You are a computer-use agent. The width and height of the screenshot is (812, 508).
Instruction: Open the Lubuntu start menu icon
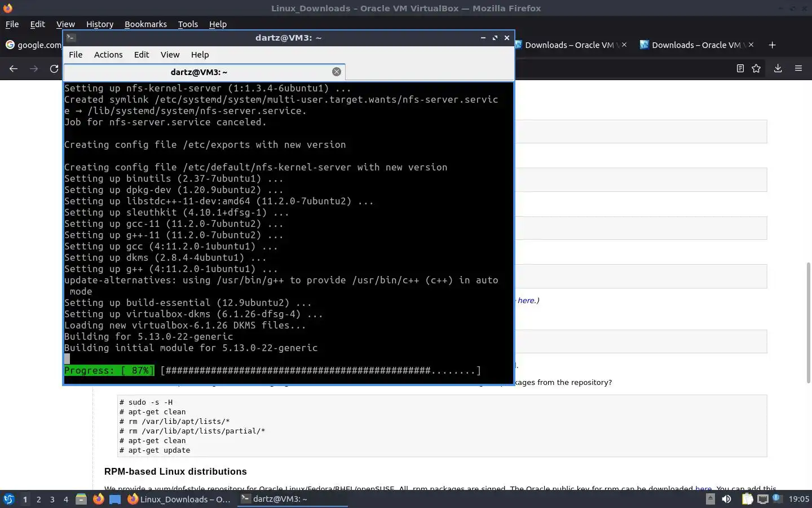coord(8,499)
